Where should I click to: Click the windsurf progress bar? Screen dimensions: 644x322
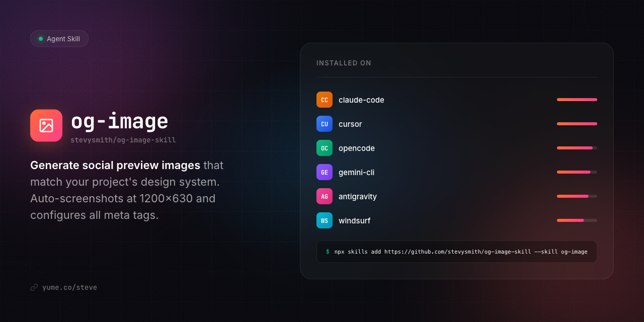[577, 220]
